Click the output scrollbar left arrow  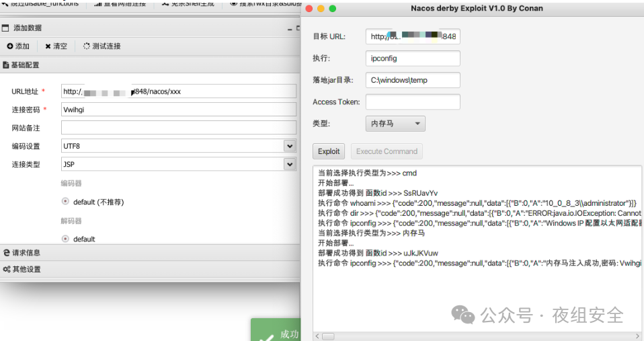click(317, 336)
